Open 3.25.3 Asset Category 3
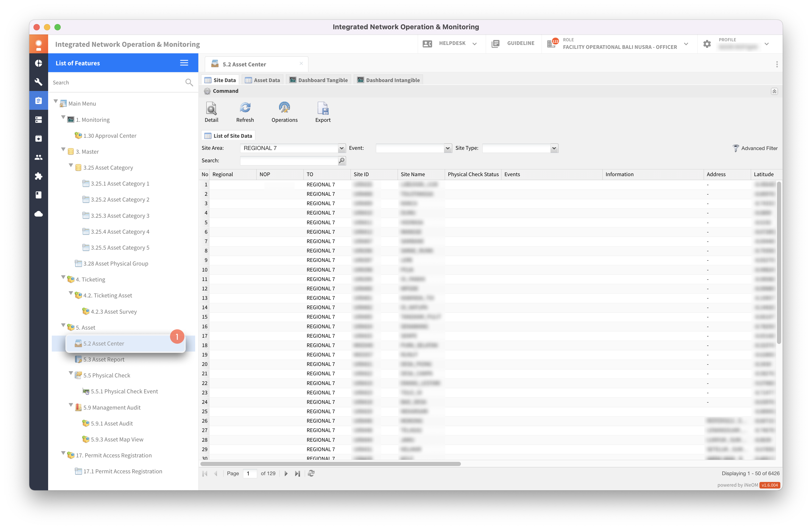The width and height of the screenshot is (812, 529). tap(120, 216)
